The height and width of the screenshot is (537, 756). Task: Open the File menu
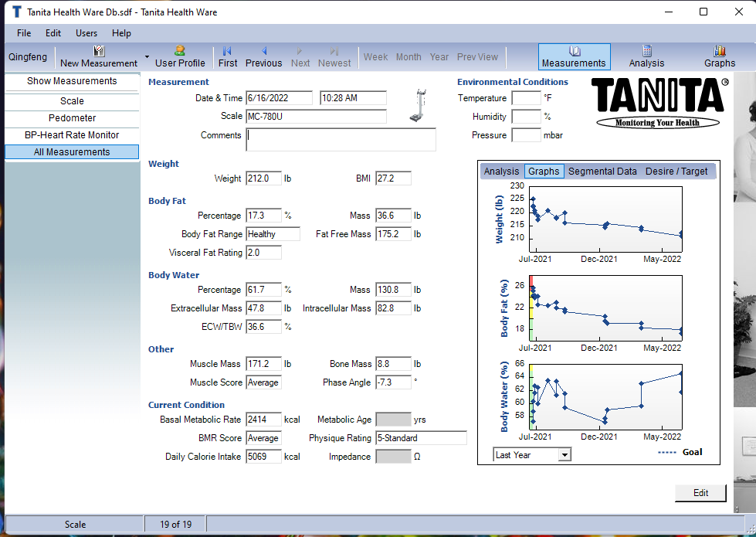pyautogui.click(x=24, y=33)
